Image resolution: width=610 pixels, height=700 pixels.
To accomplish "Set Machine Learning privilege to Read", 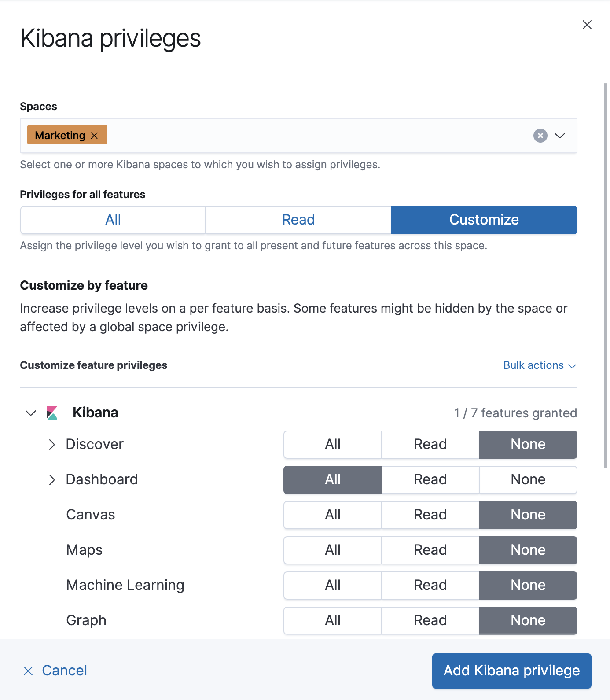I will point(430,586).
